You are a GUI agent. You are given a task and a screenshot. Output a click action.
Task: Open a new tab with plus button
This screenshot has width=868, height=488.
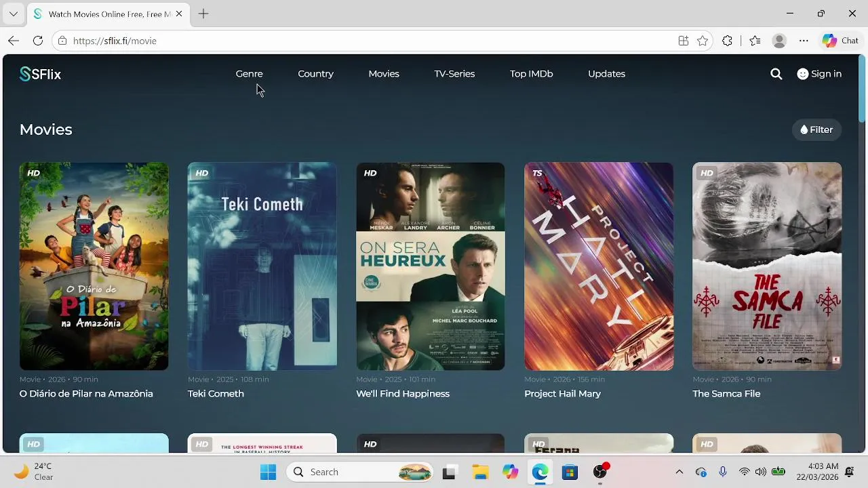click(203, 14)
